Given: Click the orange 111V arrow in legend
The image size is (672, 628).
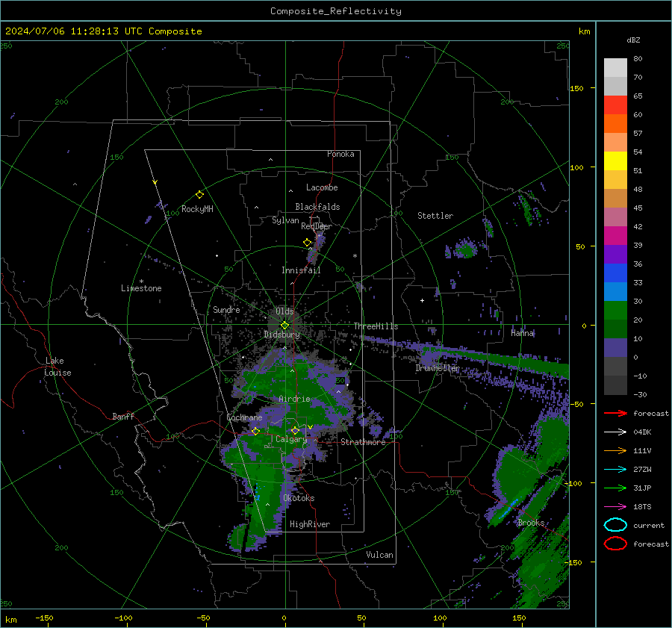Looking at the screenshot, I should (x=615, y=450).
